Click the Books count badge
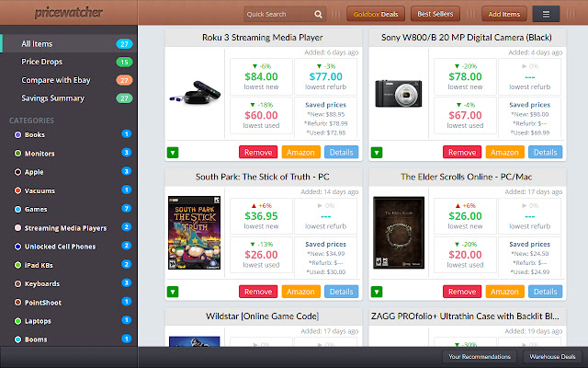Screen dimensions: 588x368 point(127,134)
